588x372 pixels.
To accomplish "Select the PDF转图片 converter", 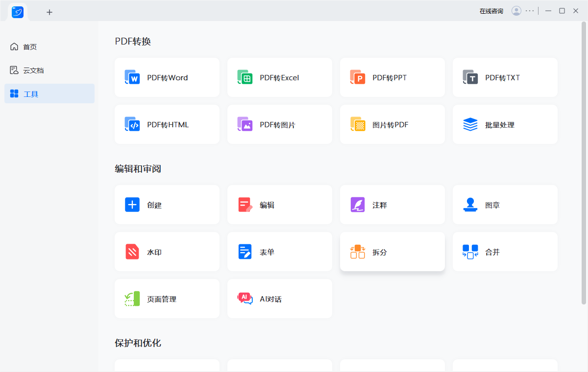I will (x=279, y=124).
